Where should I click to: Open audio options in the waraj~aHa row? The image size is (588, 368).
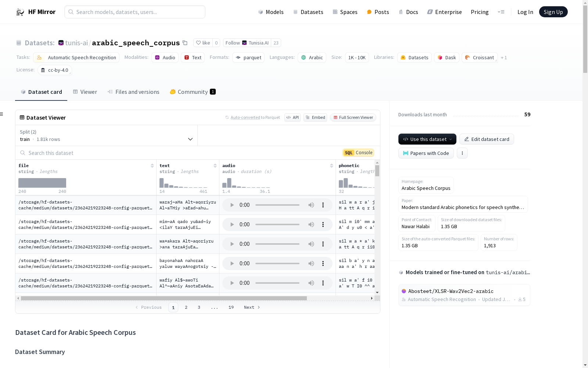pyautogui.click(x=323, y=205)
